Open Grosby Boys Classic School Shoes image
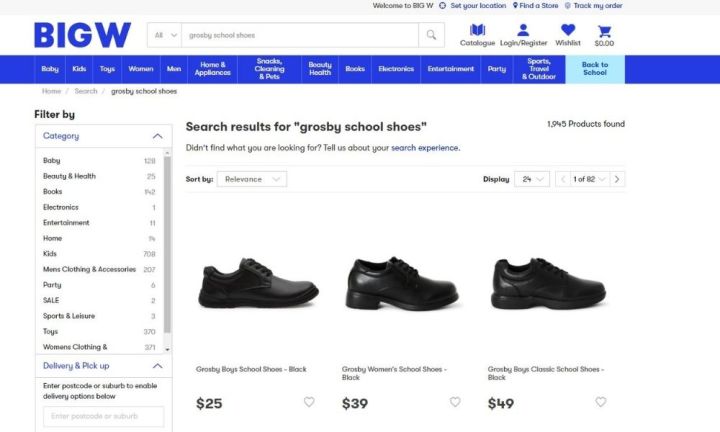 tap(548, 282)
